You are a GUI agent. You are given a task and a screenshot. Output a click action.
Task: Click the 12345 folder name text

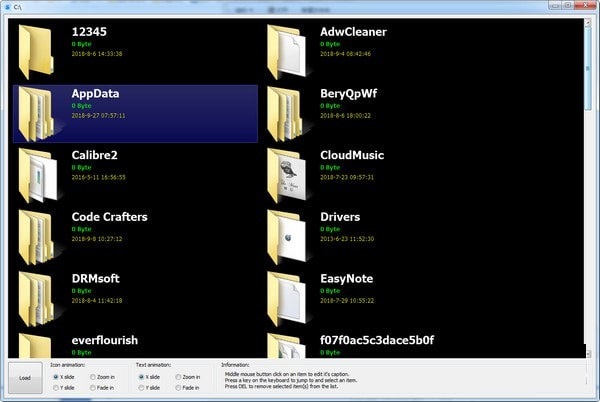click(x=89, y=31)
